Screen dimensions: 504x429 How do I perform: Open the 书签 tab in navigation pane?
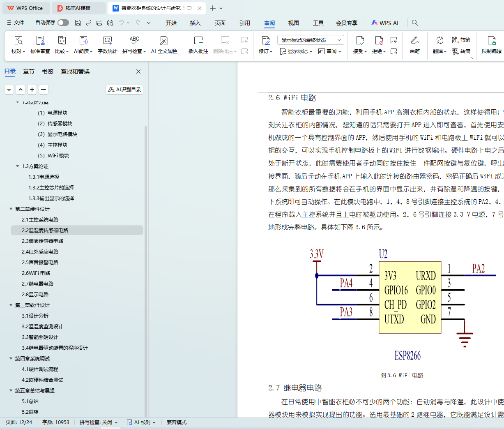(x=48, y=71)
